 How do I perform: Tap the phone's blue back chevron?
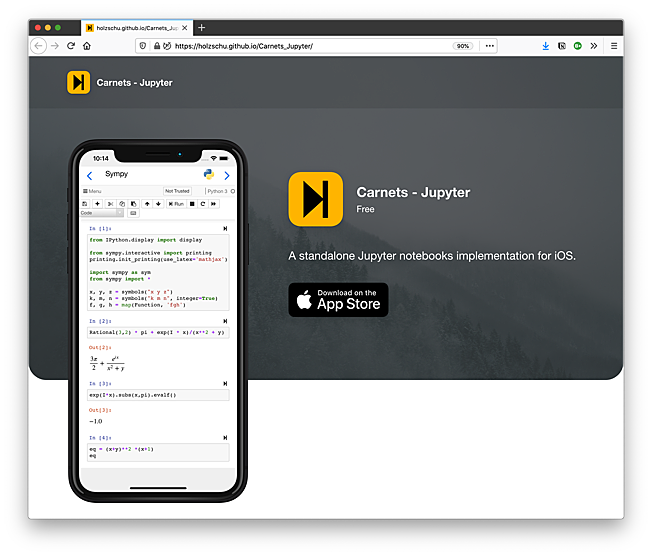click(89, 175)
